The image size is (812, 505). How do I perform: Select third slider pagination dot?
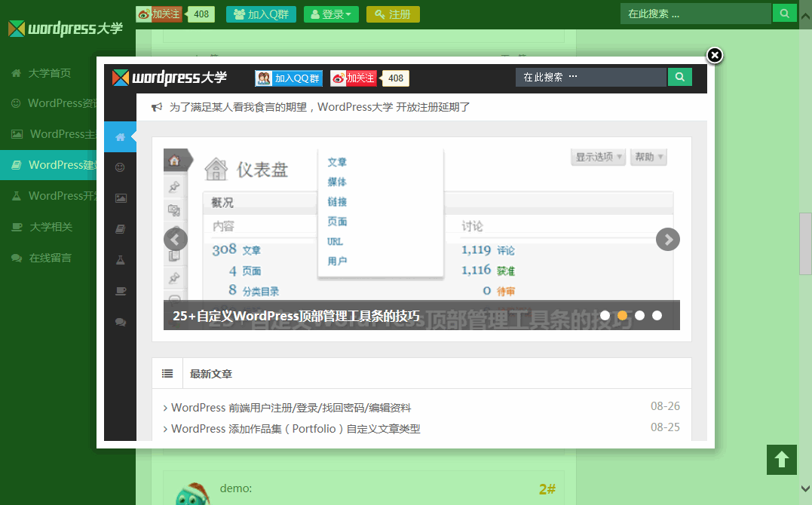point(639,315)
